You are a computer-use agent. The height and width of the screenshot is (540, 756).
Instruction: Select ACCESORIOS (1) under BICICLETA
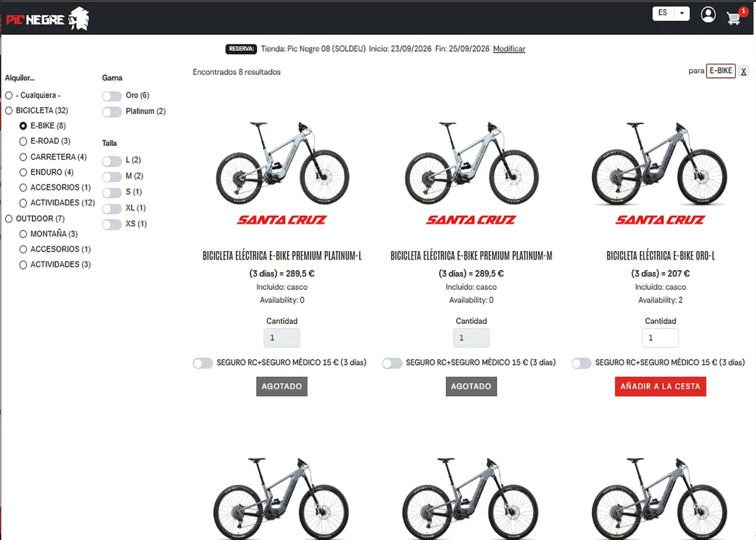coord(23,188)
